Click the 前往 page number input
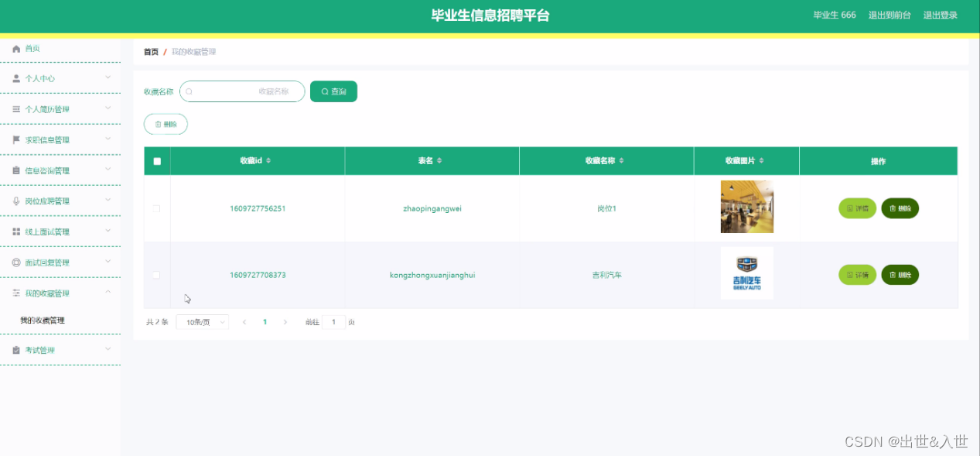980x456 pixels. [334, 322]
